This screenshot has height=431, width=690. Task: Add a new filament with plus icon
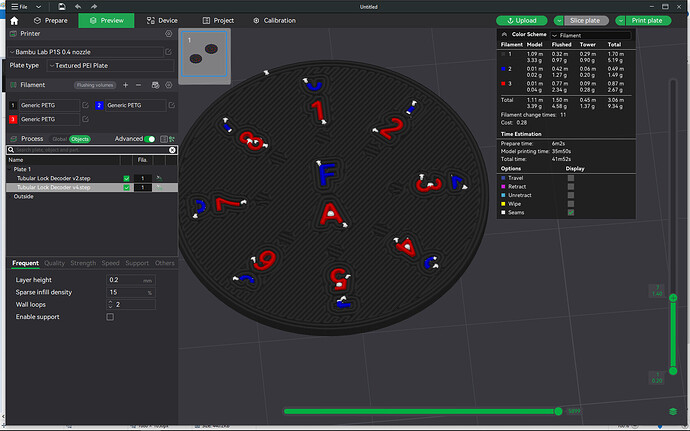click(125, 85)
